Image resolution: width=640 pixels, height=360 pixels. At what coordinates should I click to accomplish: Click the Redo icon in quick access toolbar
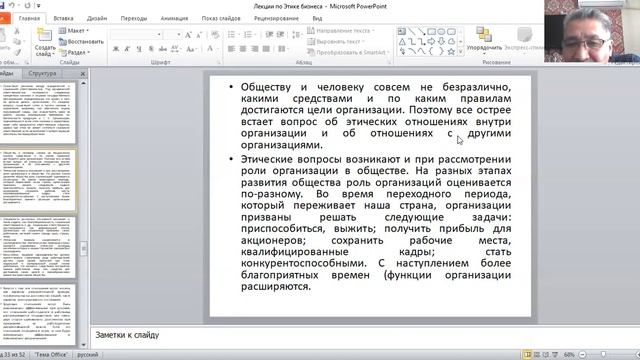27,6
